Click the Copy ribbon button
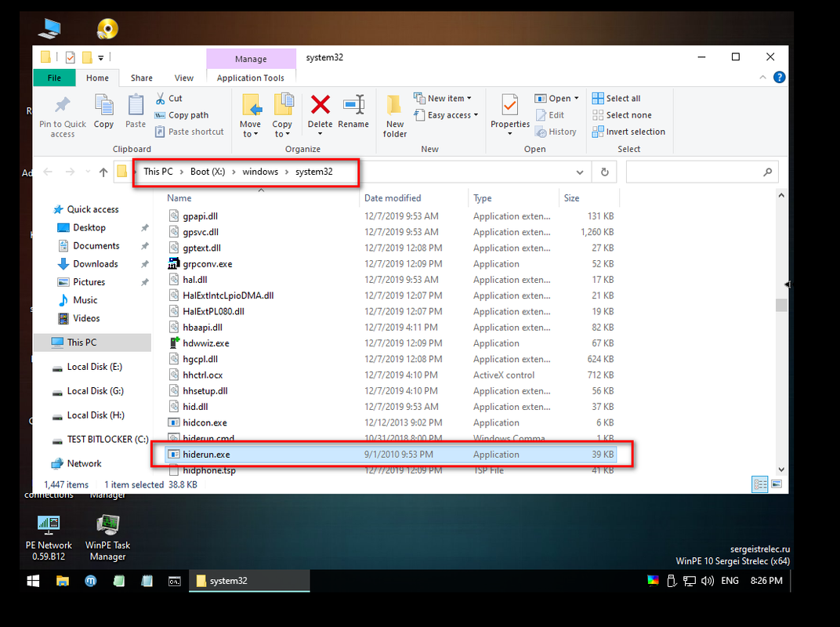The image size is (840, 627). click(x=103, y=111)
